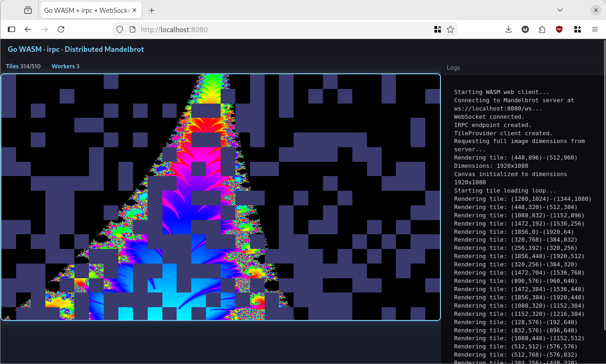Select log line "Starting WASM web client..."

tap(502, 92)
